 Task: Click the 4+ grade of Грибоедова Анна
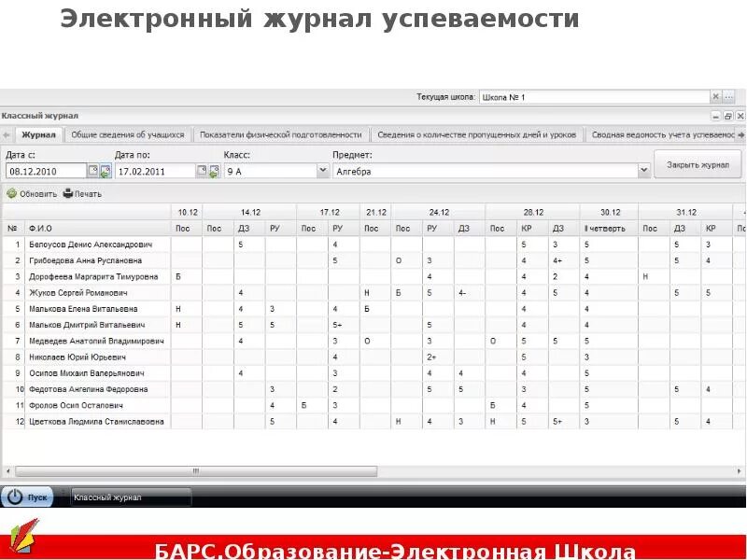coord(557,261)
